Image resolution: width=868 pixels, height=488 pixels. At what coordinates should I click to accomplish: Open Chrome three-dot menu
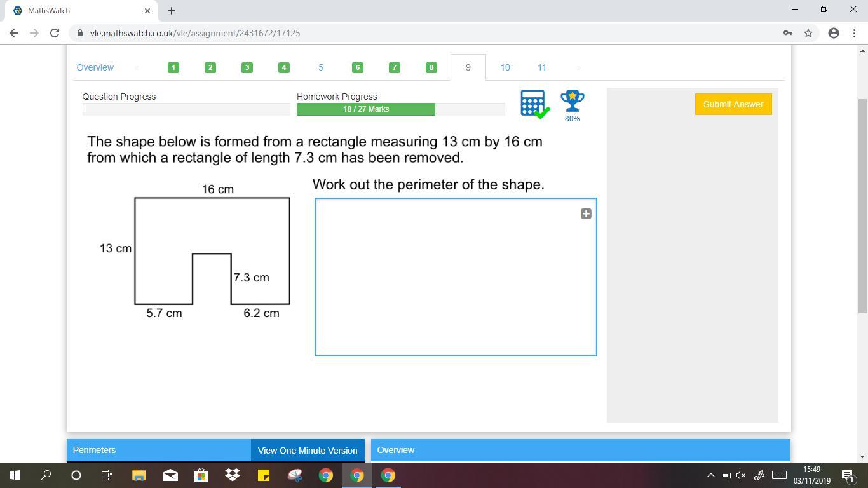(x=853, y=33)
